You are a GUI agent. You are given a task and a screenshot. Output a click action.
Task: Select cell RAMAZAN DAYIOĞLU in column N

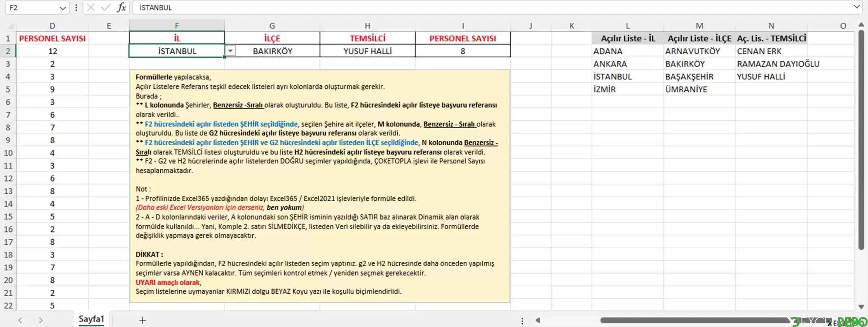tap(771, 64)
